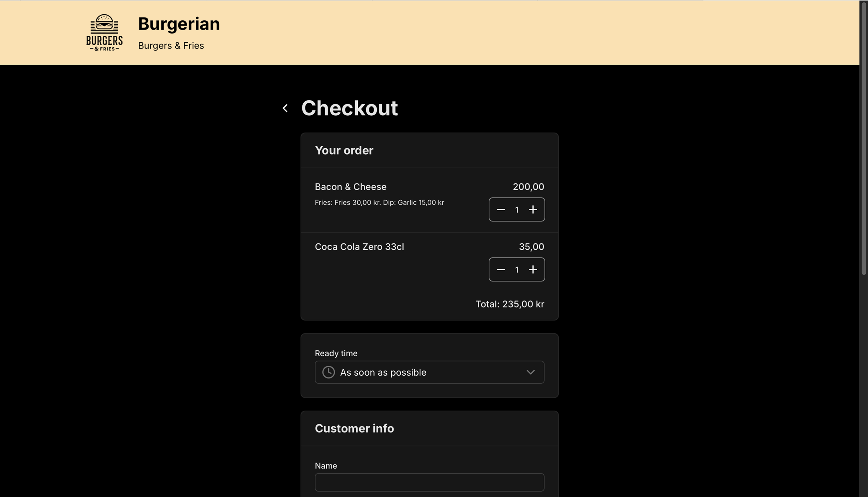Click the Checkout page heading
868x497 pixels.
click(349, 108)
